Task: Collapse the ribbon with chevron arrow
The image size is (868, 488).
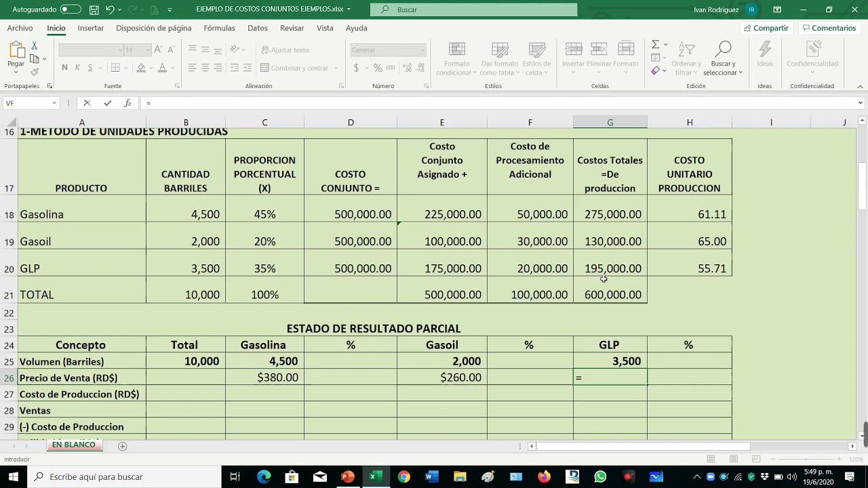Action: (860, 86)
